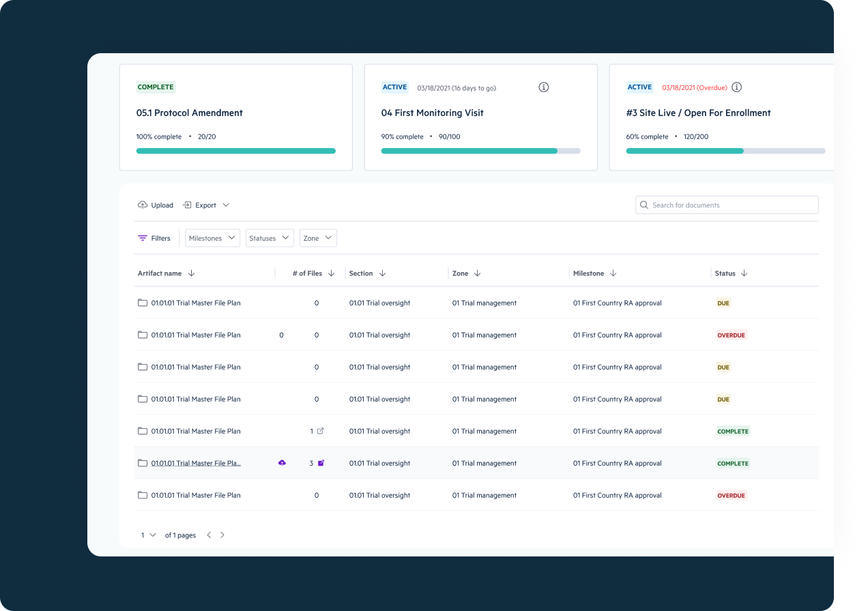The image size is (868, 611).
Task: Click the Search for documents field
Action: 727,205
